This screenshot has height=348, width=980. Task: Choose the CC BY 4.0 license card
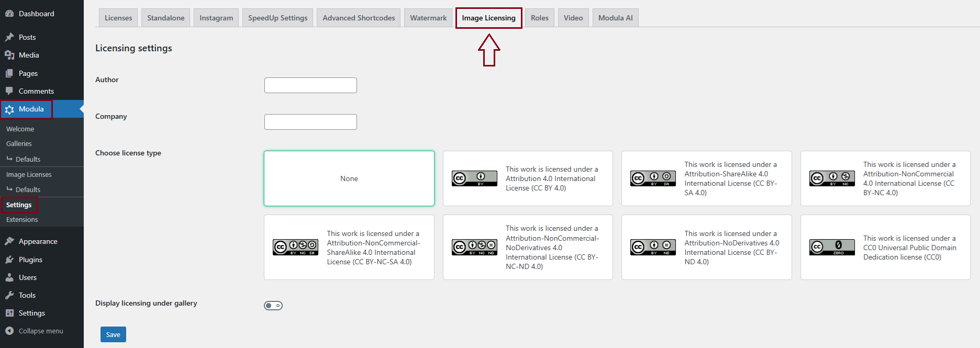pyautogui.click(x=528, y=178)
